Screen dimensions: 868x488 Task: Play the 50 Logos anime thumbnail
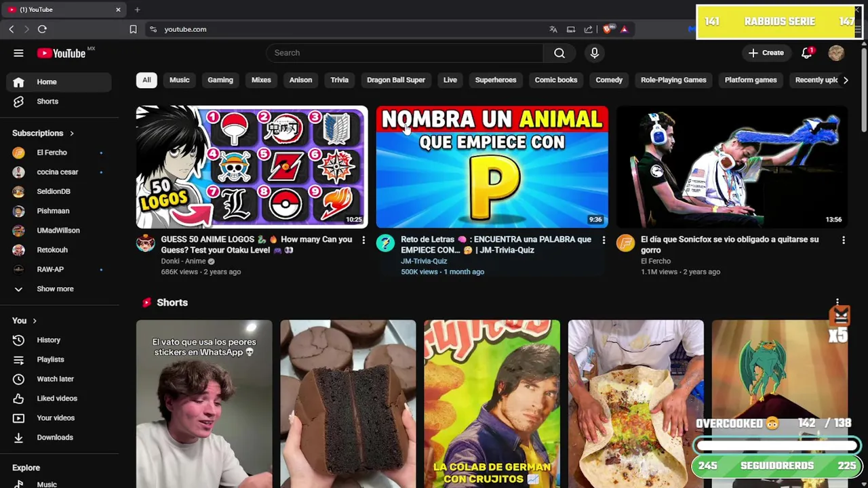tap(252, 167)
